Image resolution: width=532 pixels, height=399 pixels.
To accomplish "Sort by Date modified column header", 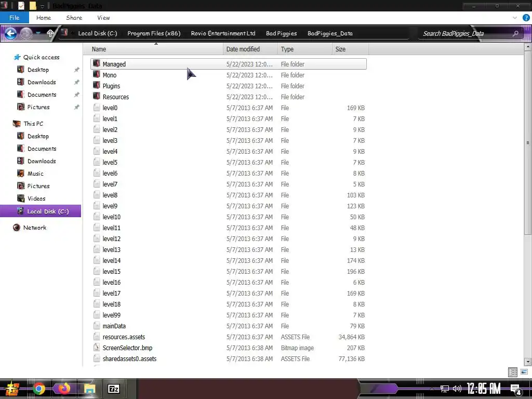I will [250, 49].
